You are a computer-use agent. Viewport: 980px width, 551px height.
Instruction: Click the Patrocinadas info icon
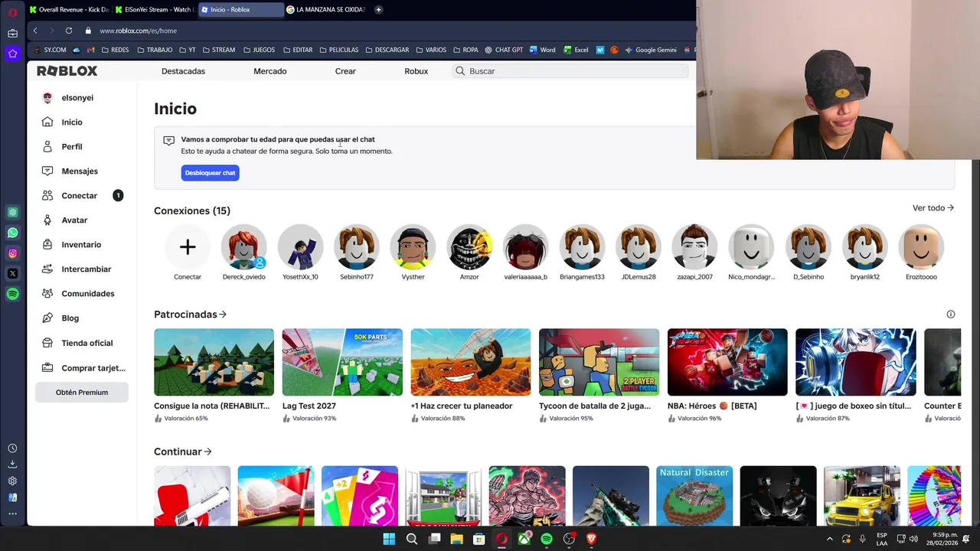tap(951, 315)
